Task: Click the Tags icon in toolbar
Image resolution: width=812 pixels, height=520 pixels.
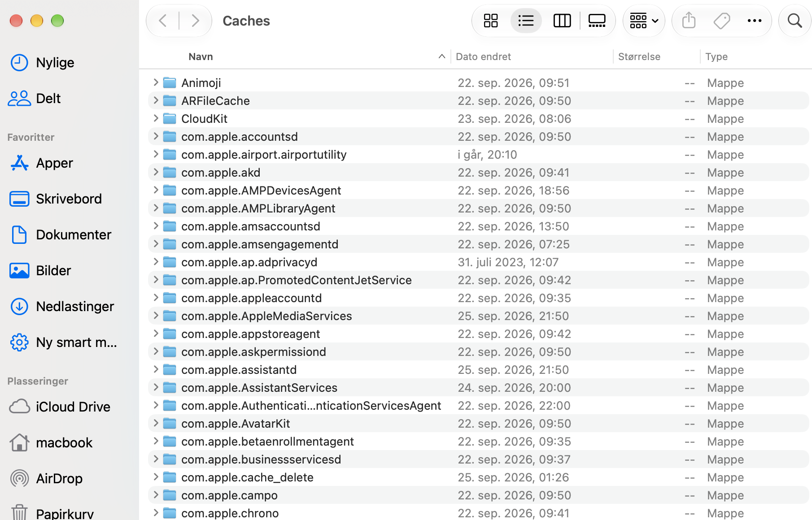Action: click(721, 21)
